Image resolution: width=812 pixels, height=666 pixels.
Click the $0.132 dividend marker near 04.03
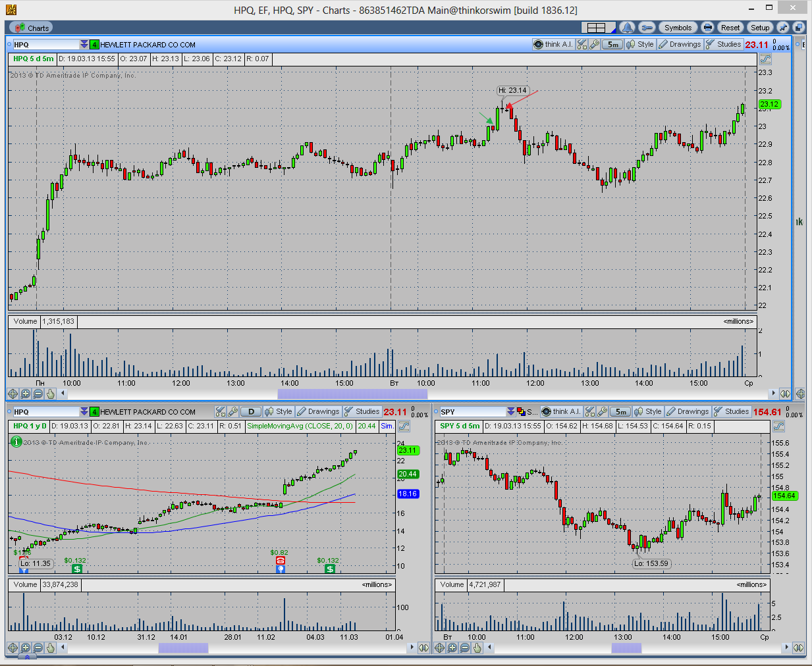[330, 569]
